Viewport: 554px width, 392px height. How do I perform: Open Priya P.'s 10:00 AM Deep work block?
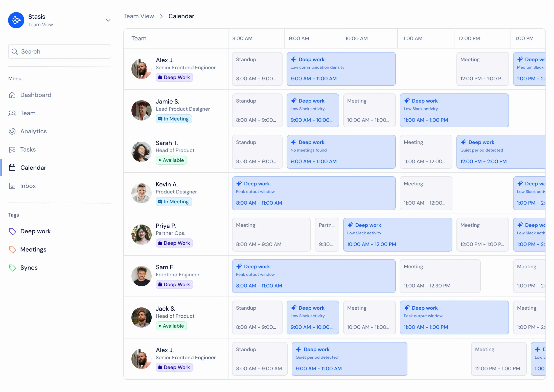pyautogui.click(x=397, y=235)
